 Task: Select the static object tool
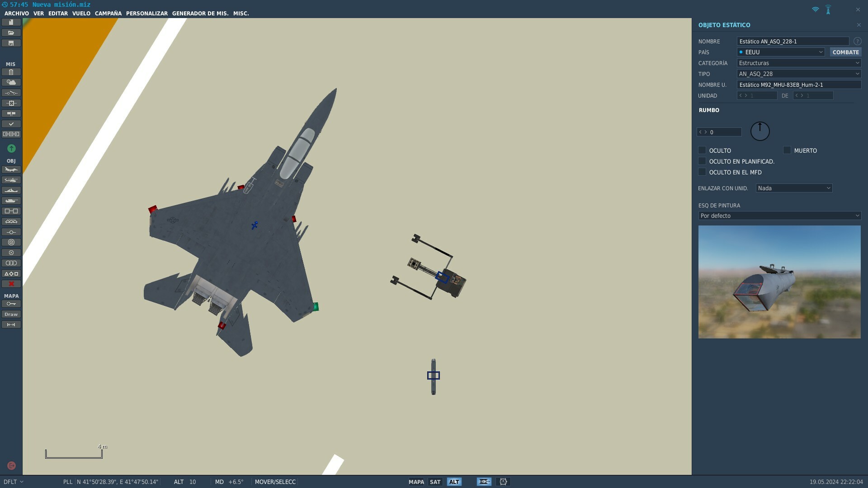point(11,211)
